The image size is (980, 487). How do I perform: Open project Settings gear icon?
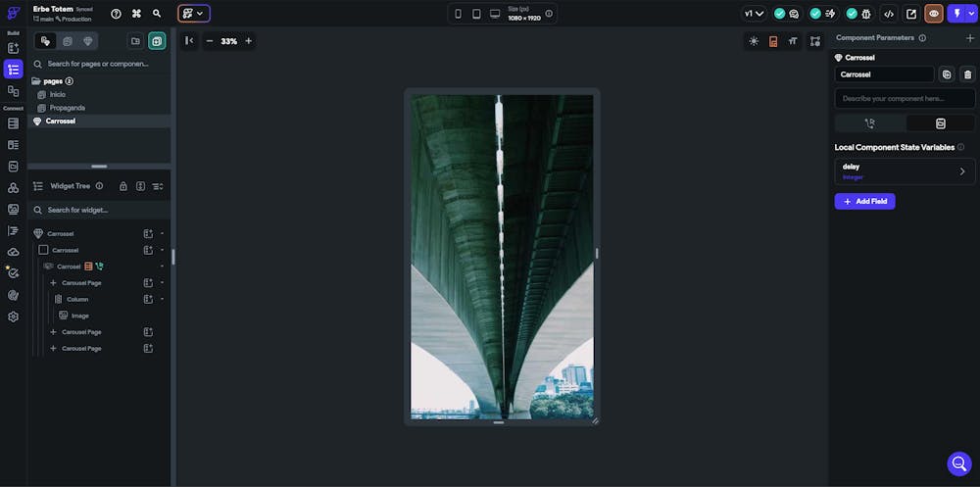click(x=13, y=317)
